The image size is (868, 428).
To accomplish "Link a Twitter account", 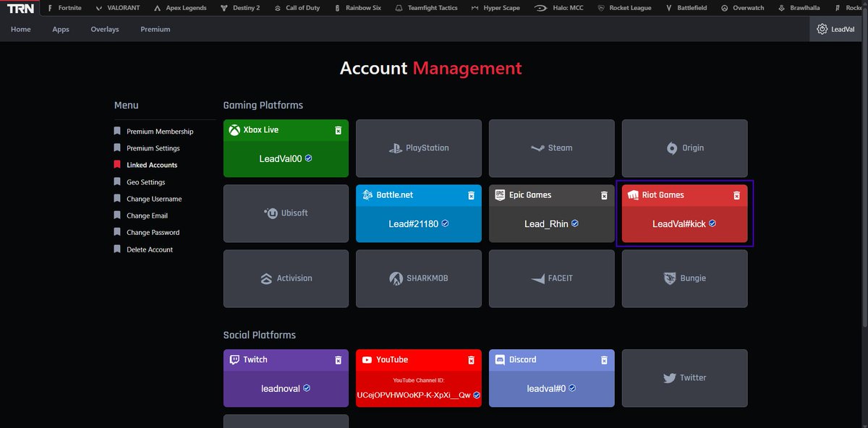I will click(x=685, y=378).
